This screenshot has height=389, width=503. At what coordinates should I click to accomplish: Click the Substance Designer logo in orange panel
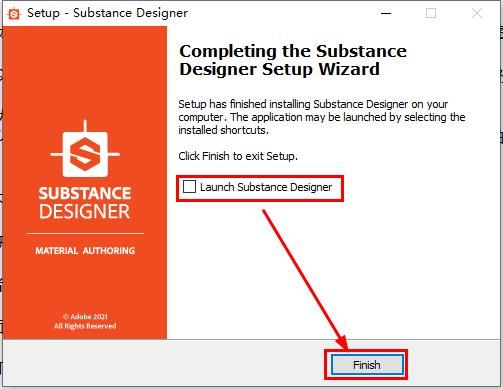pos(85,149)
